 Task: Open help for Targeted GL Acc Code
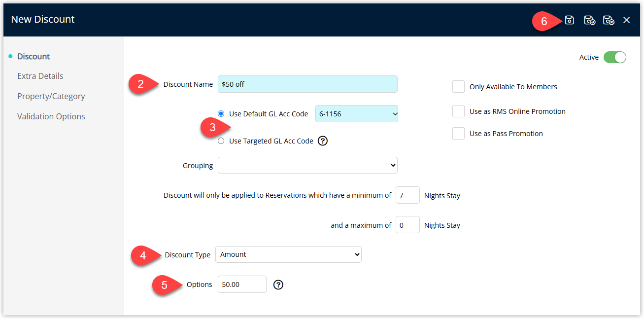pos(323,141)
